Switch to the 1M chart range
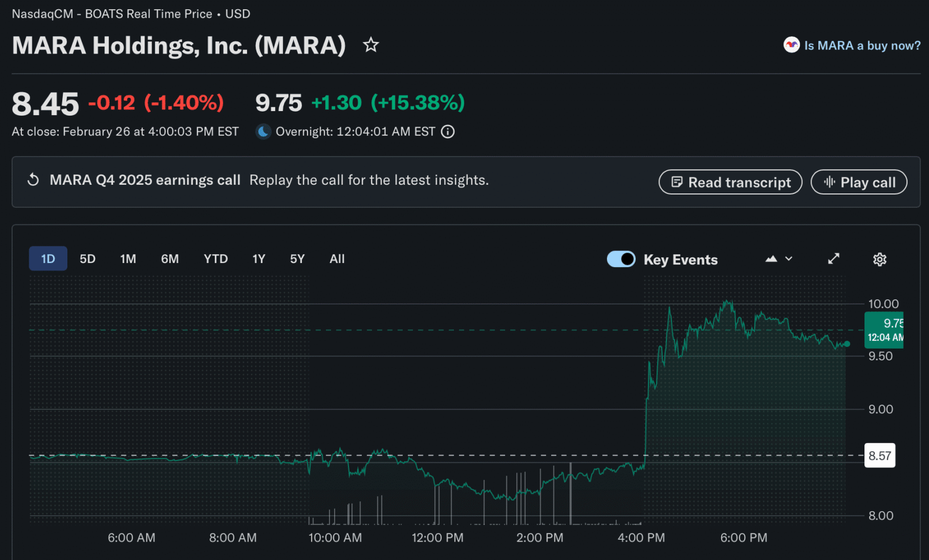This screenshot has height=560, width=929. (x=128, y=259)
